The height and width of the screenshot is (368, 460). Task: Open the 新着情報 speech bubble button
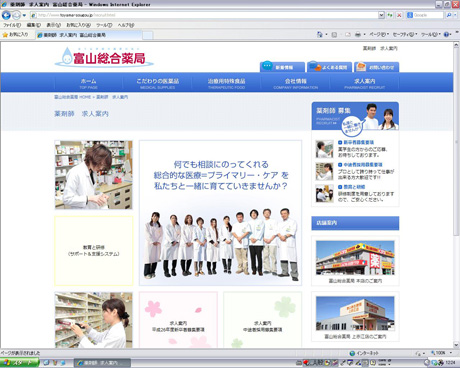[x=282, y=67]
